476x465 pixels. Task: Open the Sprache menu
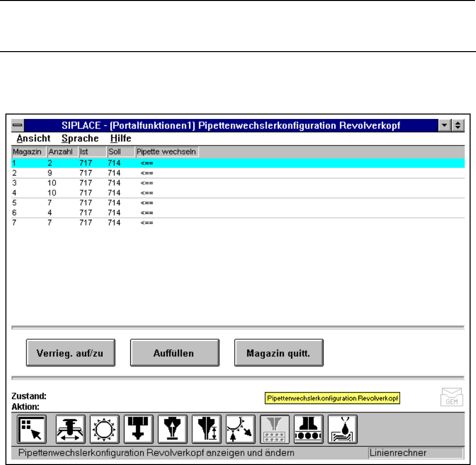click(80, 139)
